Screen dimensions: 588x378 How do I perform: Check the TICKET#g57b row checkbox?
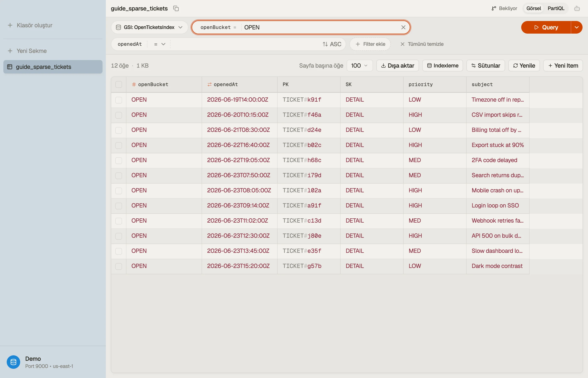click(x=119, y=266)
